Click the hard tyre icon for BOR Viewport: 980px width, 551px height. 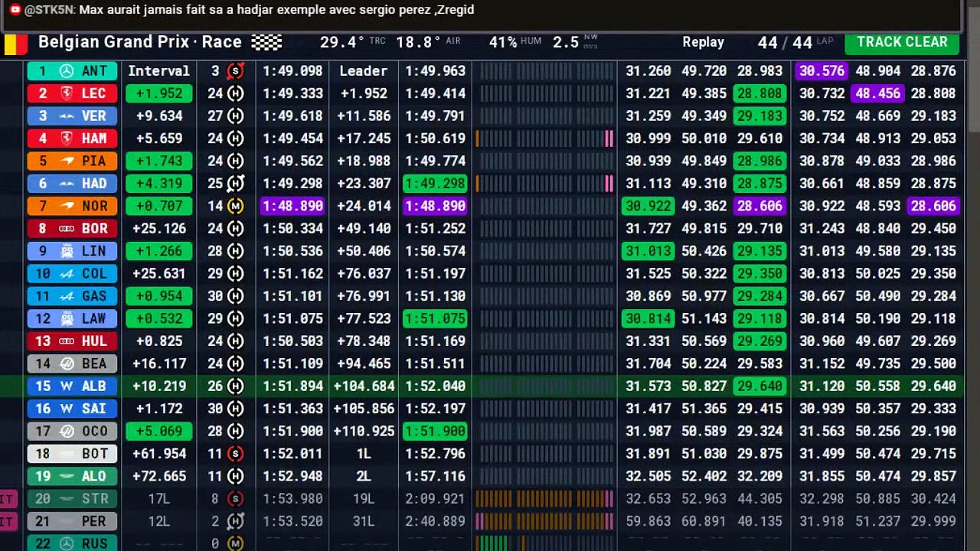pos(236,229)
